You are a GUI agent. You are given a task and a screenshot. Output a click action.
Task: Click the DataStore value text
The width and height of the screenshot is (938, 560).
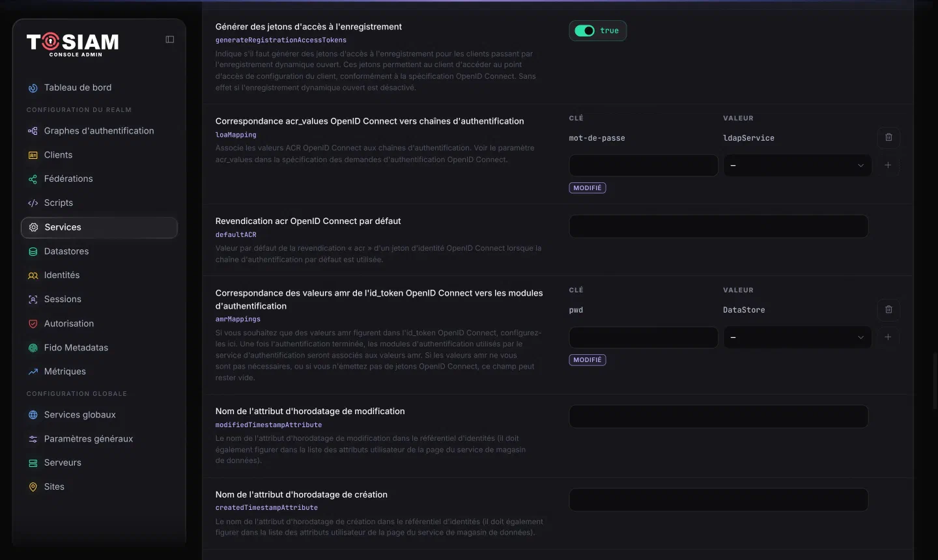point(744,310)
